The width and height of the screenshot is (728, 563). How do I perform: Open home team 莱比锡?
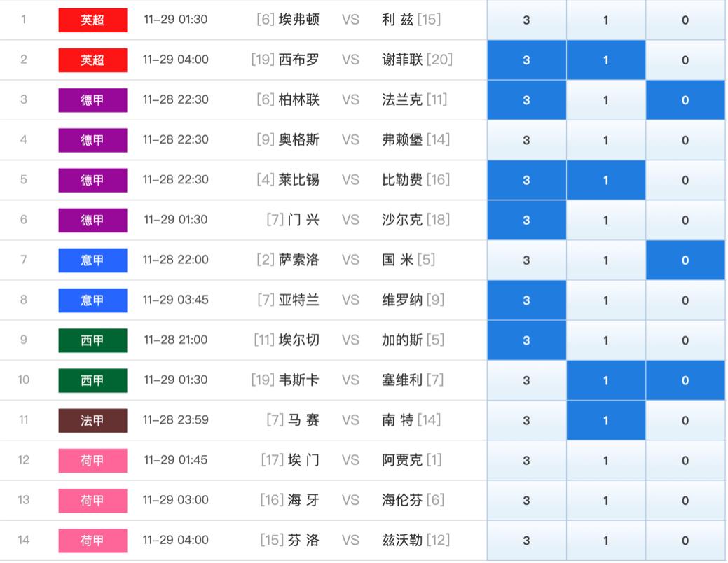[299, 180]
